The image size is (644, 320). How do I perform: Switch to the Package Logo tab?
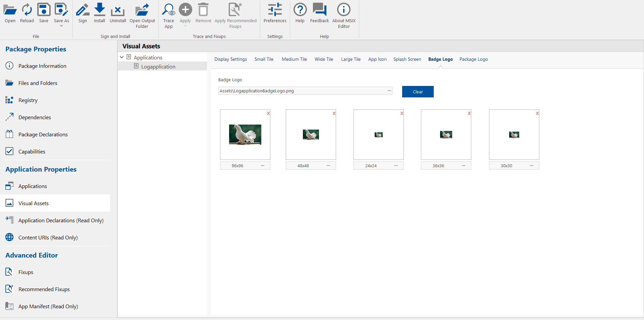pos(473,59)
